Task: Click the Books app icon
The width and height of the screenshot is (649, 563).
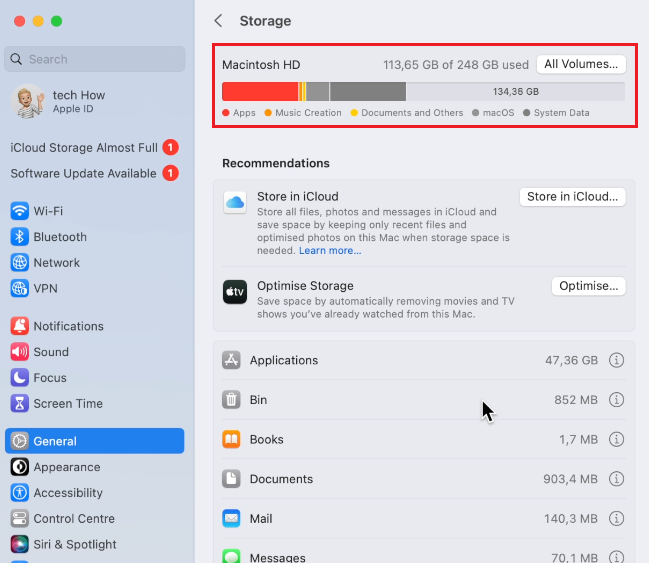Action: click(231, 439)
